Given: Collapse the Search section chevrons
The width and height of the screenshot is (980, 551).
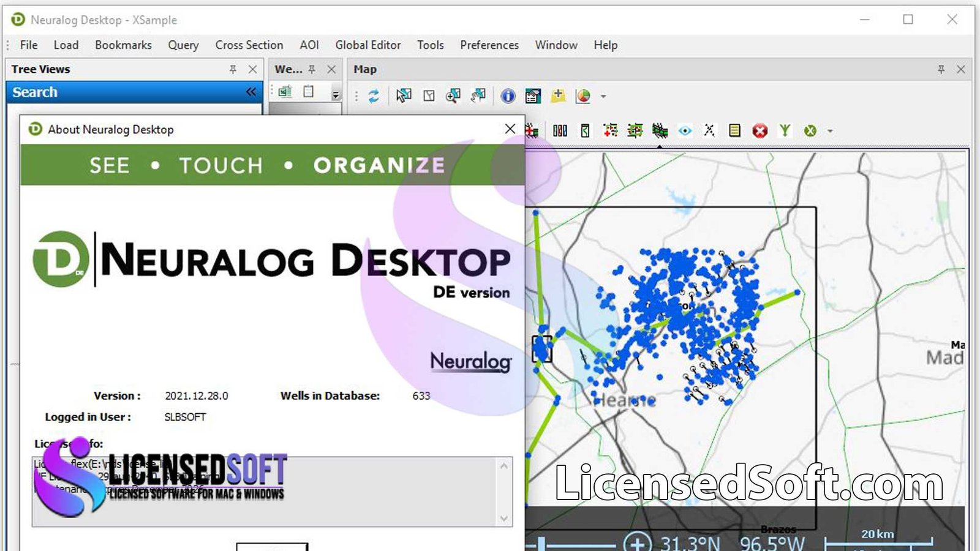Looking at the screenshot, I should coord(251,92).
